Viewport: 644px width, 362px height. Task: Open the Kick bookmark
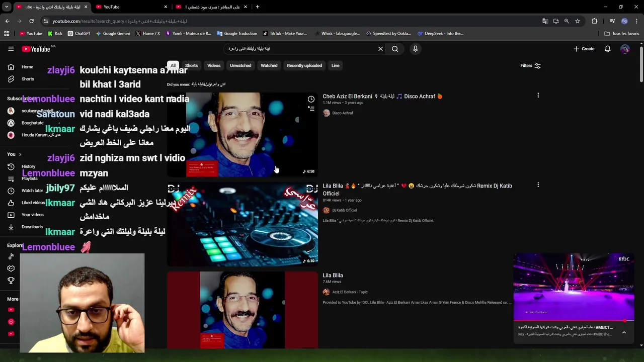pyautogui.click(x=55, y=34)
